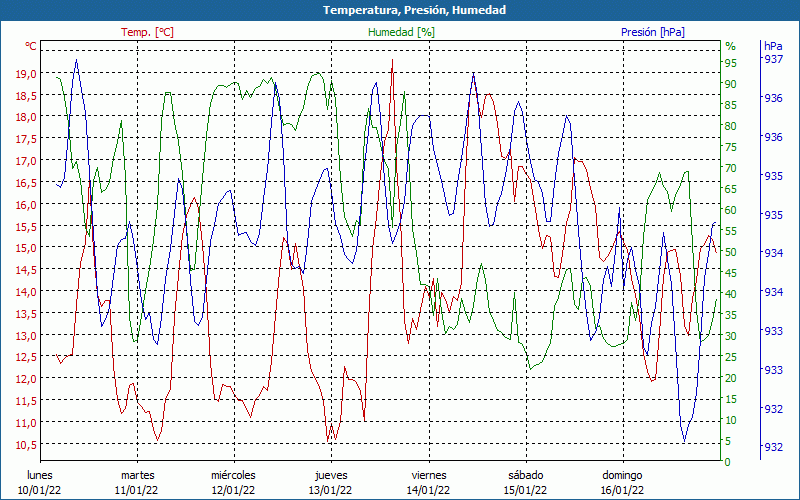Select the 11/01/22 date label
Screen dimensions: 800x500
pos(136,490)
